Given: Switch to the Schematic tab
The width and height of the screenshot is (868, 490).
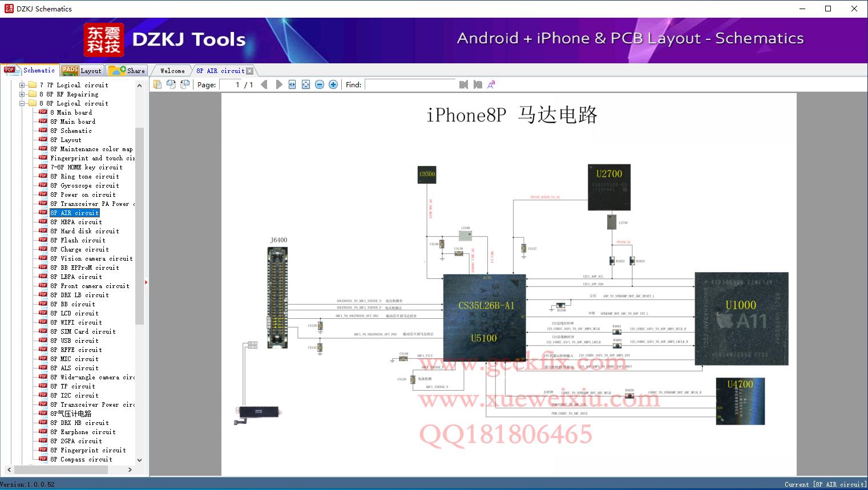Looking at the screenshot, I should pos(30,70).
